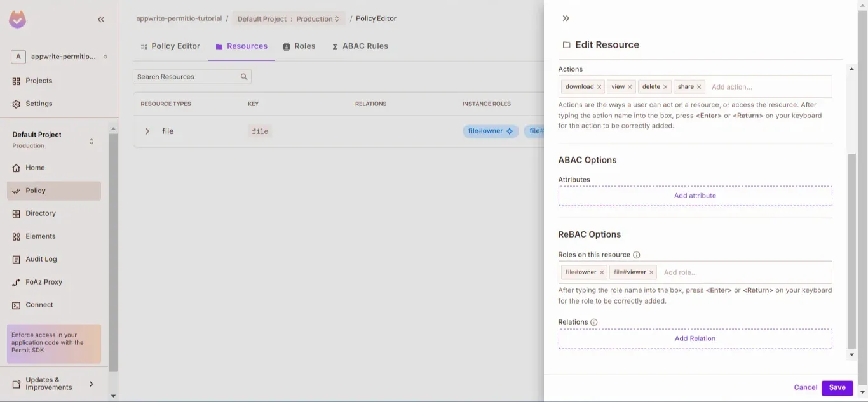Click the search magnifier icon
Screen dimensions: 868x402
244,77
